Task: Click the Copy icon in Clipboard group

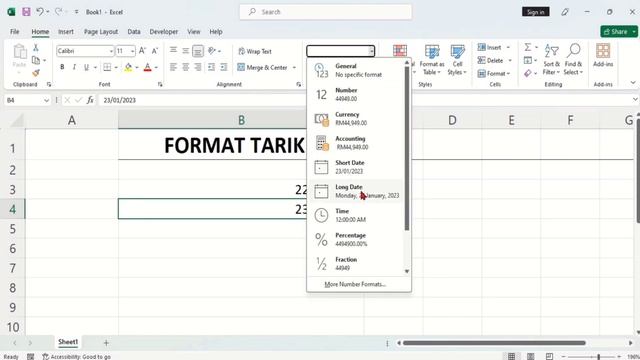Action: tap(36, 60)
